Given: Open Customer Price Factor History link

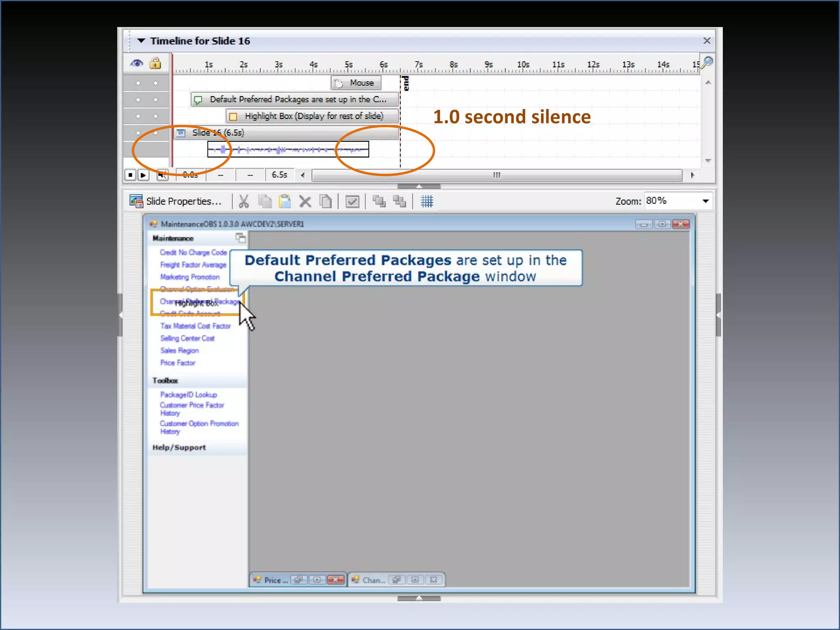Looking at the screenshot, I should pyautogui.click(x=192, y=409).
